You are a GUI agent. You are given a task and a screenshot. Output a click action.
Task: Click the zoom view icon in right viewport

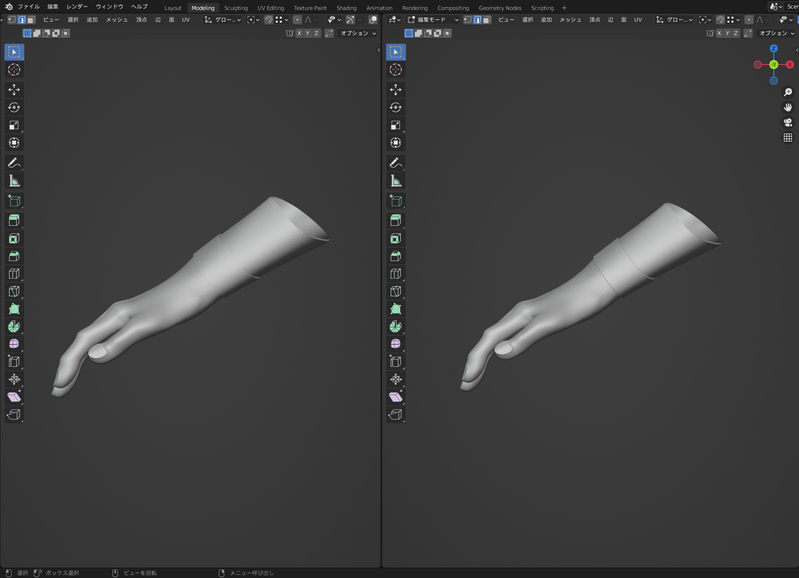788,92
